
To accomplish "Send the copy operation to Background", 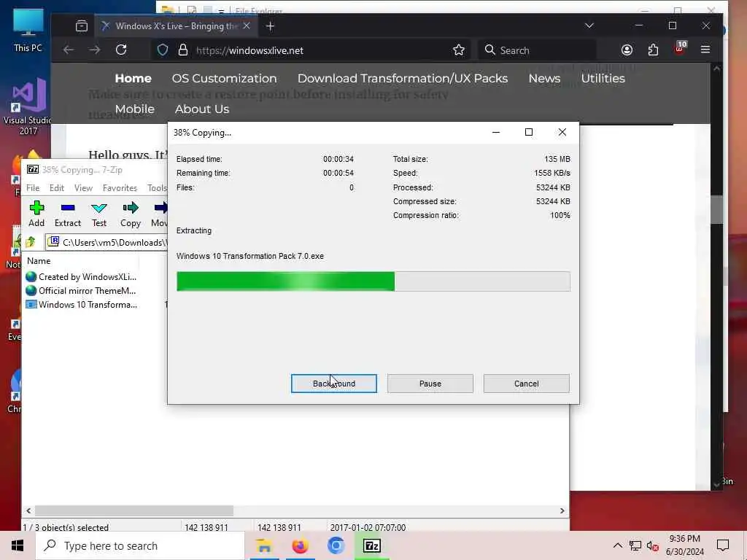I will (334, 384).
